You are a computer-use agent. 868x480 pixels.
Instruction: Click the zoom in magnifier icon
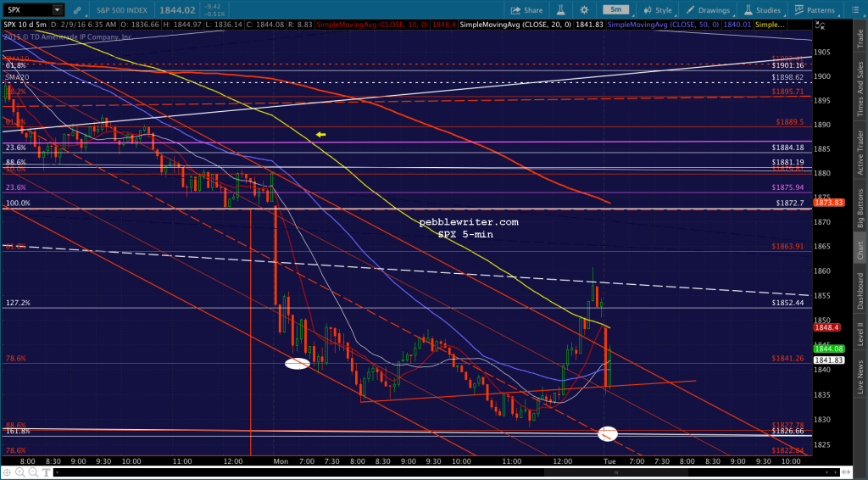point(20,473)
